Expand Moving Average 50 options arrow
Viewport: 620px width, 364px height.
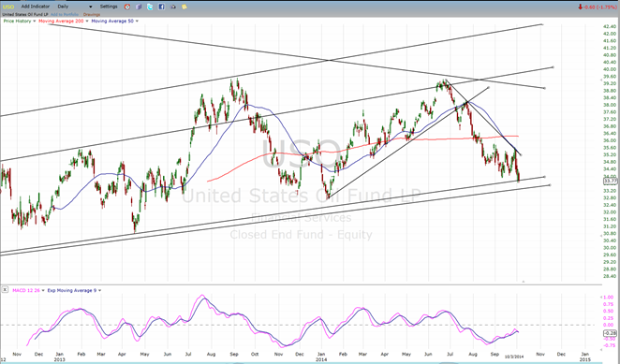pyautogui.click(x=137, y=21)
